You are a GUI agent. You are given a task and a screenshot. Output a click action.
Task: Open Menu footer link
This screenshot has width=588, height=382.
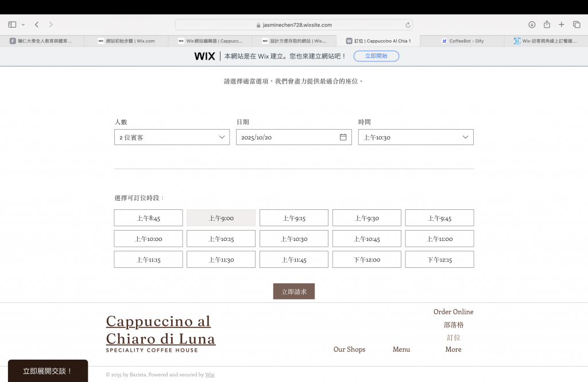pos(401,349)
